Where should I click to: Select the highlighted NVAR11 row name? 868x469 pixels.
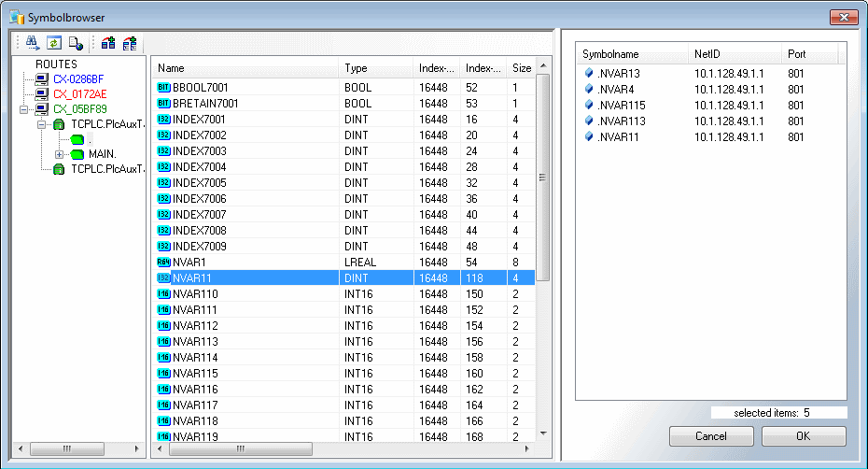coord(191,278)
